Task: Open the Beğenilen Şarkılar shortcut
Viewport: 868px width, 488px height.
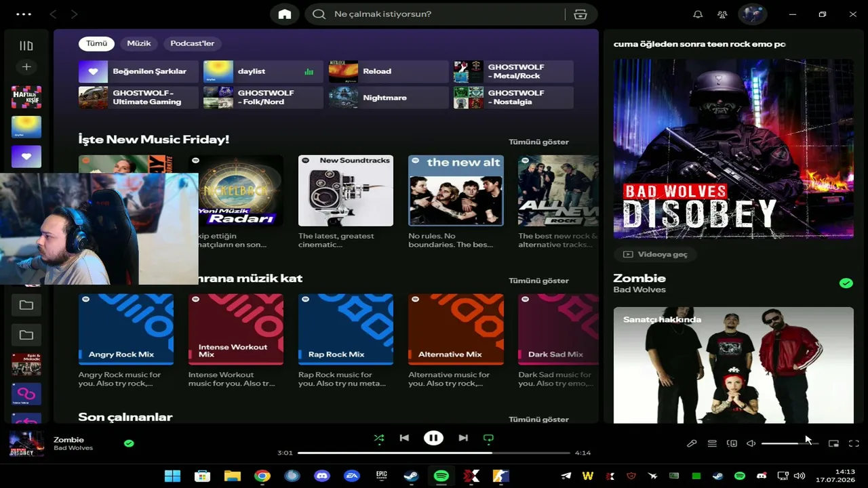Action: 138,71
